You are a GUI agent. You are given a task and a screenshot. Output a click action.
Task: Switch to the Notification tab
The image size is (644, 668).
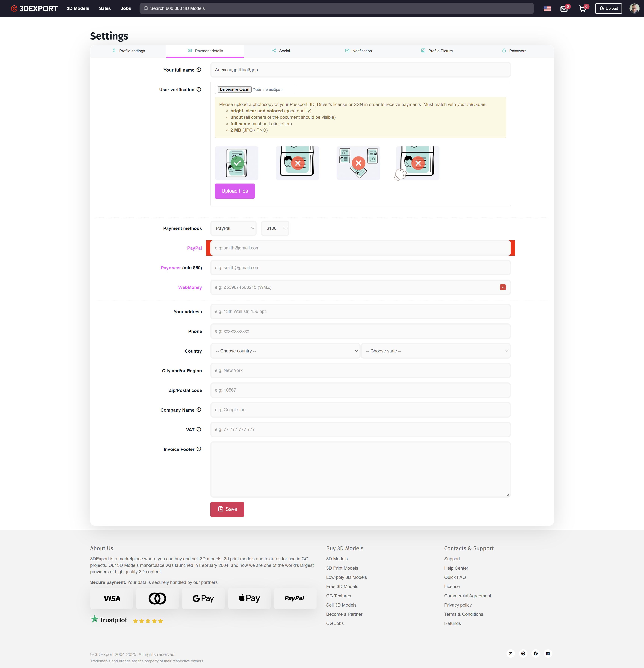pyautogui.click(x=358, y=51)
